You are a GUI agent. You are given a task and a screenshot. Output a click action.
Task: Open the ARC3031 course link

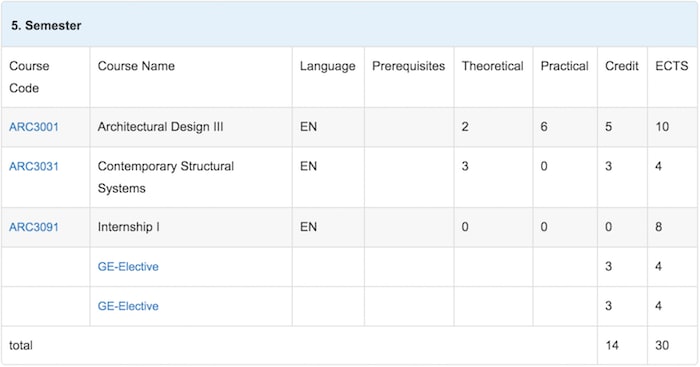34,167
